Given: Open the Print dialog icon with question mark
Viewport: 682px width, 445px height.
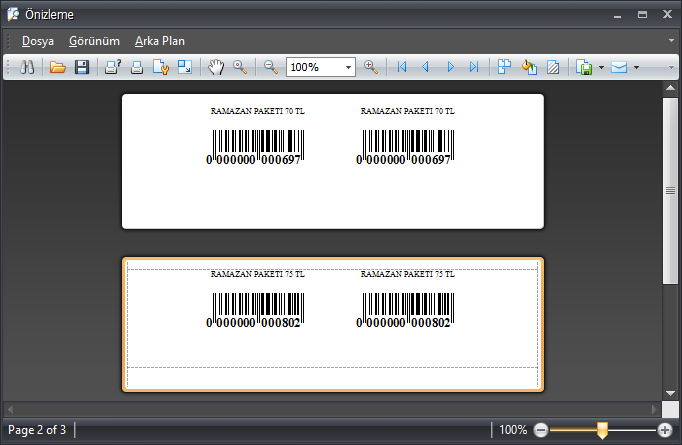Looking at the screenshot, I should 113,67.
